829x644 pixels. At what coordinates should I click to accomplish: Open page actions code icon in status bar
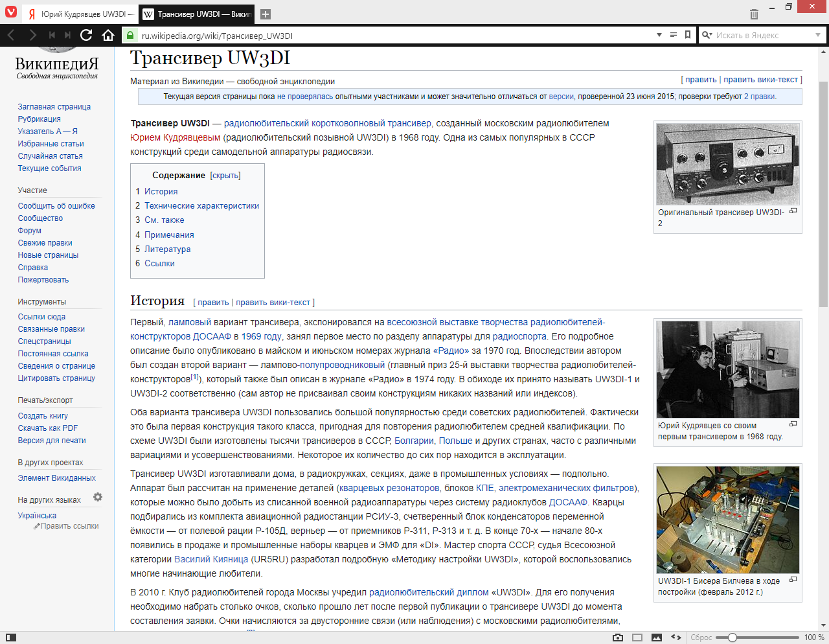676,638
